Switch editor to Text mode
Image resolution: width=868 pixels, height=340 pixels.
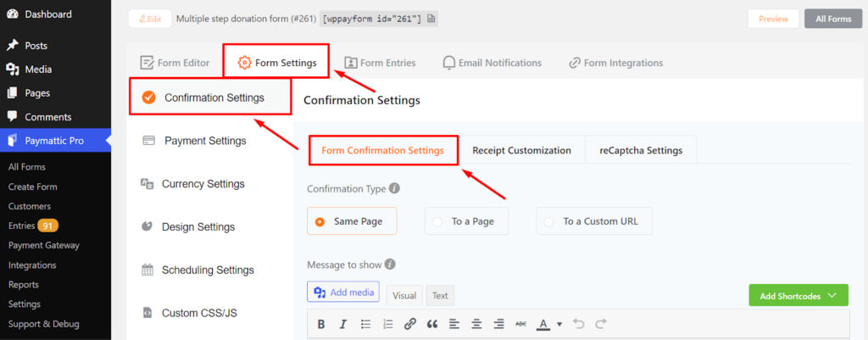point(440,296)
